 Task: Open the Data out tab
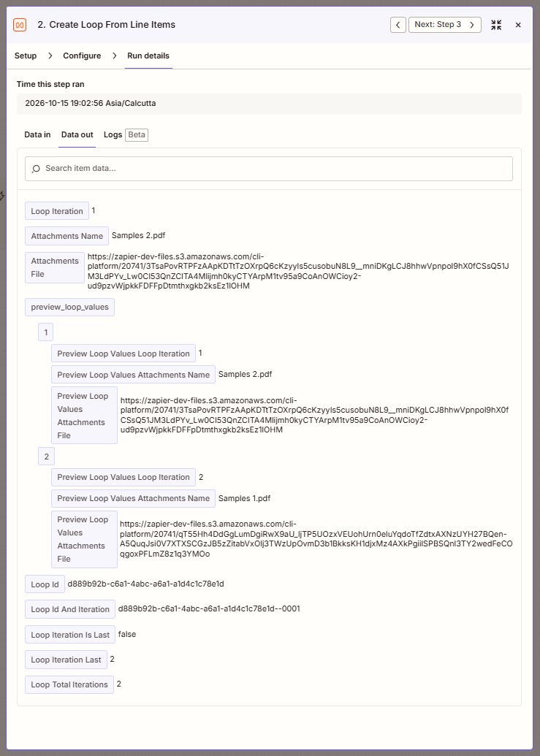pyautogui.click(x=77, y=134)
